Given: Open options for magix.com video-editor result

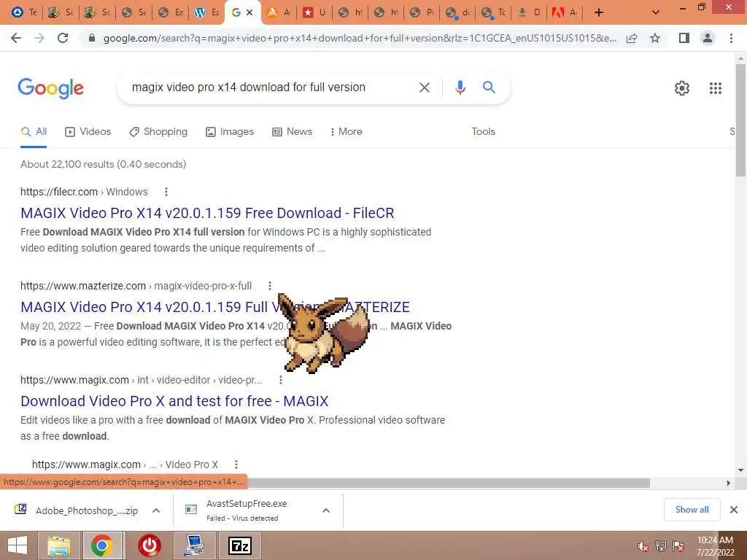Looking at the screenshot, I should click(x=281, y=380).
